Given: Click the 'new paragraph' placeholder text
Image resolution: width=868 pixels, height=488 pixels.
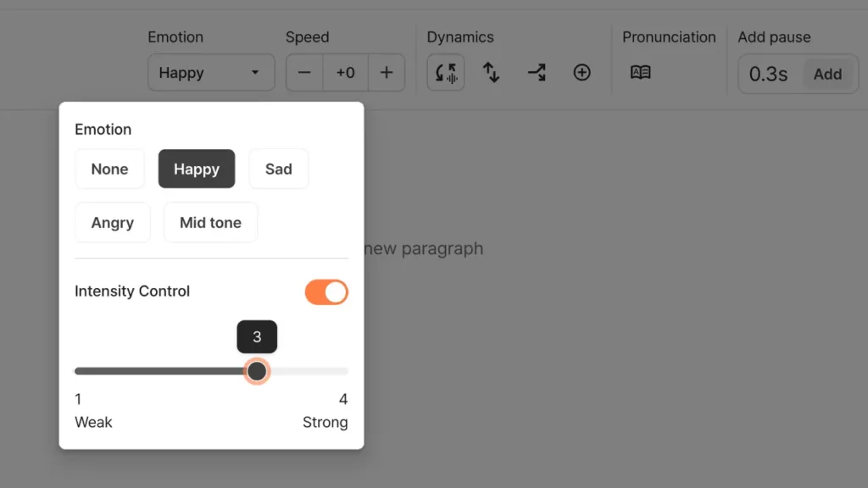Looking at the screenshot, I should pyautogui.click(x=424, y=248).
